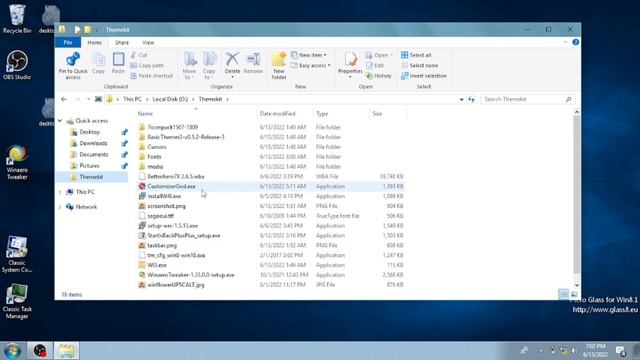Click the Paste ribbon icon

coord(118,60)
